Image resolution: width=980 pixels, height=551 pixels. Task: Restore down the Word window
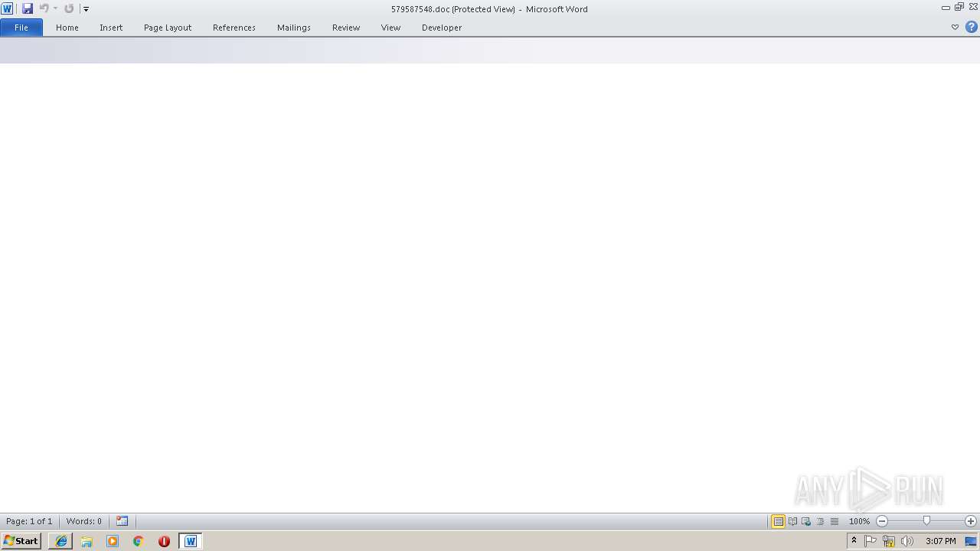point(959,7)
